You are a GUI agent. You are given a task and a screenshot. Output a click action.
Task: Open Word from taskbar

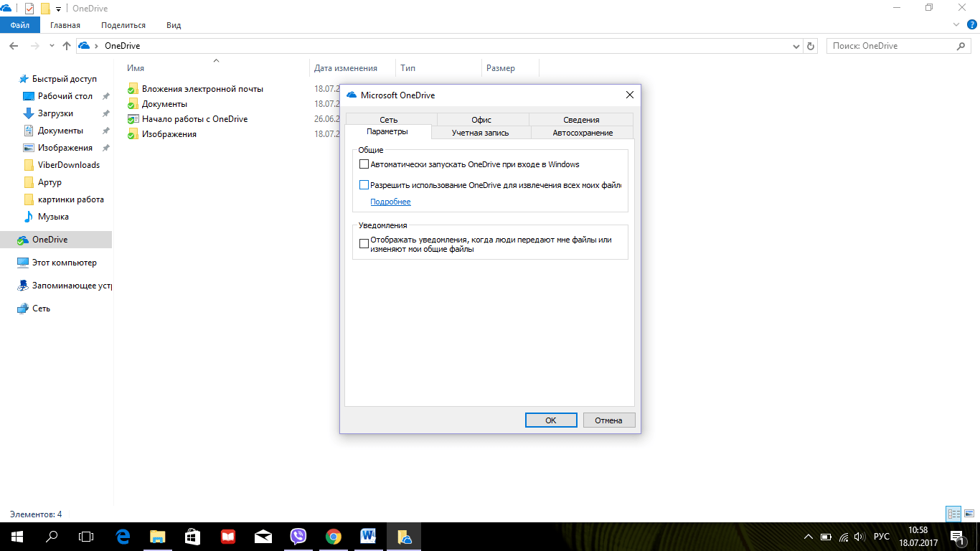(369, 537)
